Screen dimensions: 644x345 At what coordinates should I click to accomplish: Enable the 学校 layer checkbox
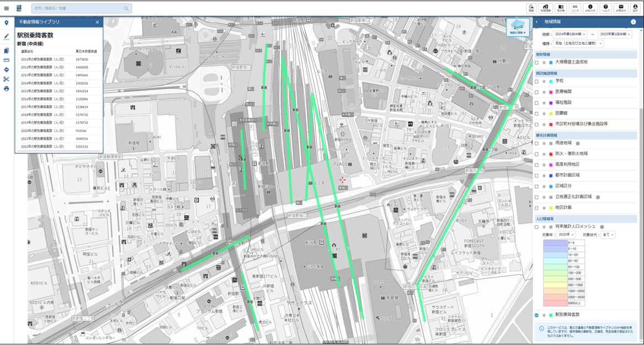coord(537,81)
